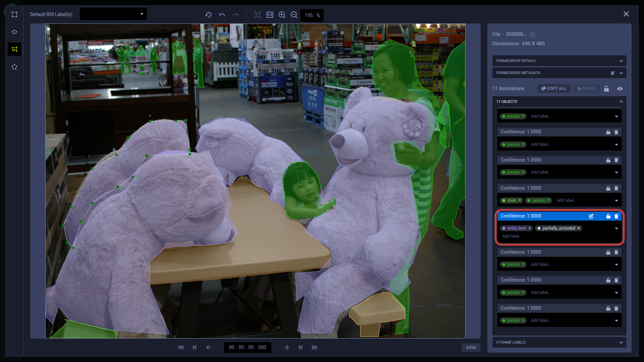The width and height of the screenshot is (644, 362).
Task: Toggle visibility of all annotations
Action: [x=620, y=88]
